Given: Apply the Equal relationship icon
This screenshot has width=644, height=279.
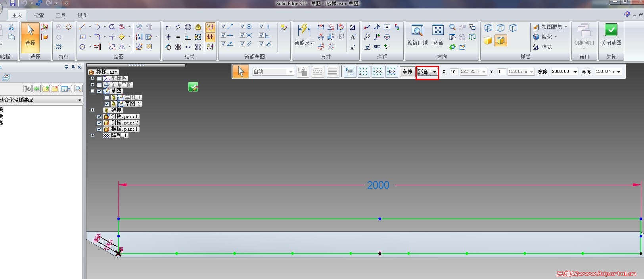Looking at the screenshot, I should click(178, 37).
